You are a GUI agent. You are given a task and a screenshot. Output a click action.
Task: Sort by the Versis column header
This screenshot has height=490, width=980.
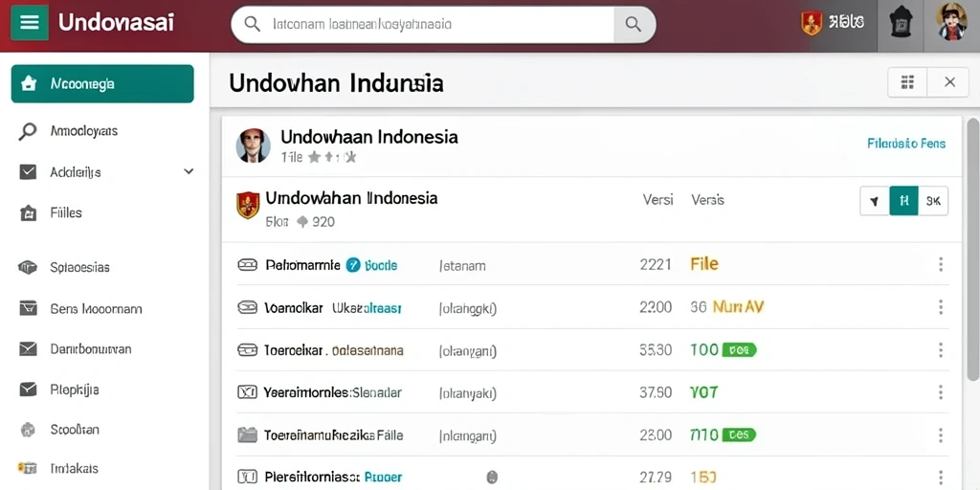tap(707, 200)
